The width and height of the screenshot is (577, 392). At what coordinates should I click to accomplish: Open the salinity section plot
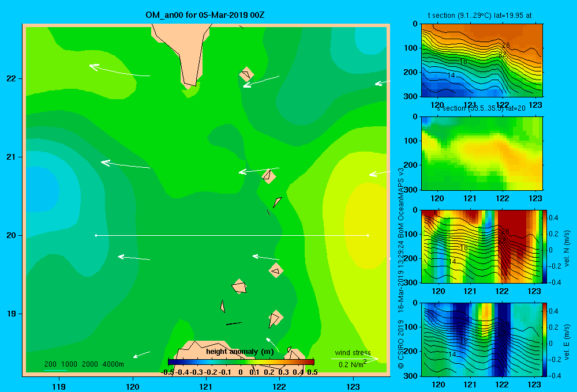coord(482,153)
